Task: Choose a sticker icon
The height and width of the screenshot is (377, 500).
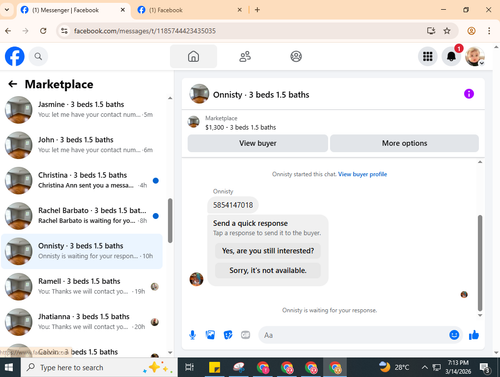Action: click(228, 335)
